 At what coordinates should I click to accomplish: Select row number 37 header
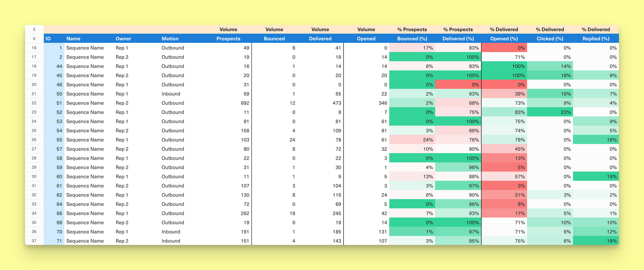click(x=34, y=241)
